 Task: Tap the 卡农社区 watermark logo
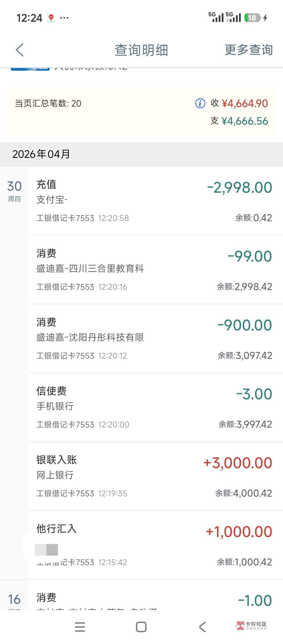pos(251,626)
